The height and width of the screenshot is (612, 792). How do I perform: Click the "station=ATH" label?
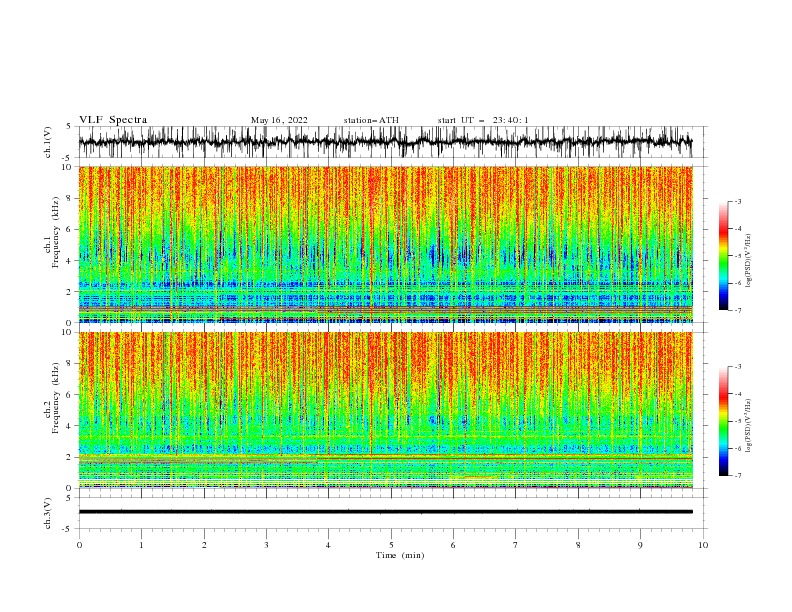371,120
